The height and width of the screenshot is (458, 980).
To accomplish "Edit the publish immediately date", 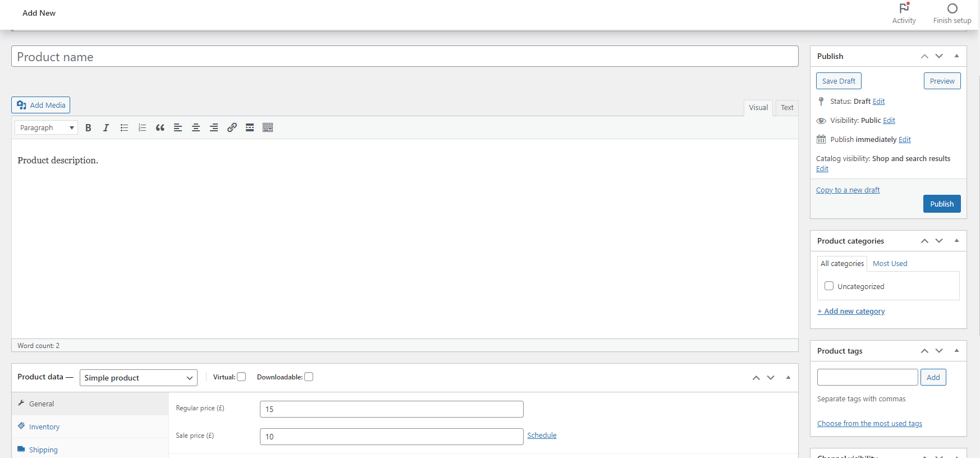I will tap(905, 140).
